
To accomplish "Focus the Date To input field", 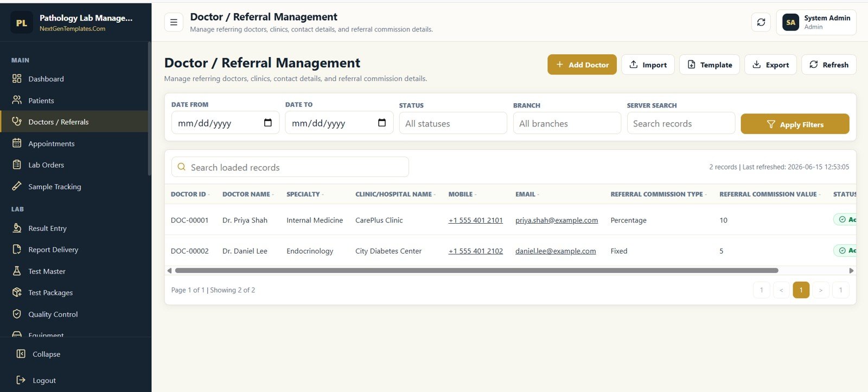I will click(x=339, y=123).
